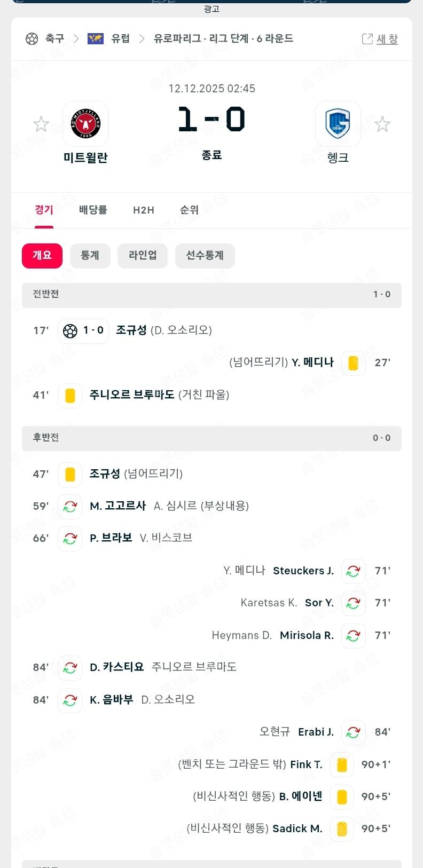423x868 pixels.
Task: Click the yellow card icon at 41'
Action: (70, 396)
